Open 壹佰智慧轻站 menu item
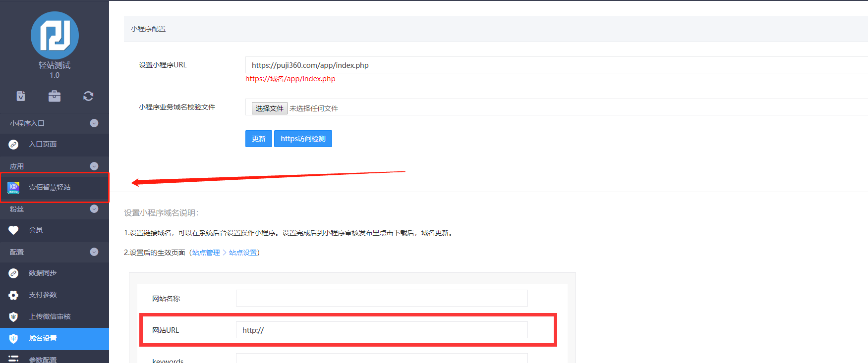Screen dimensions: 868x363 pyautogui.click(x=55, y=187)
